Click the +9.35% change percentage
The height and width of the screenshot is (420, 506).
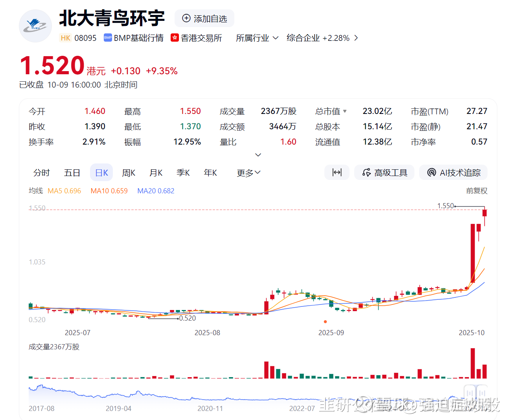162,71
